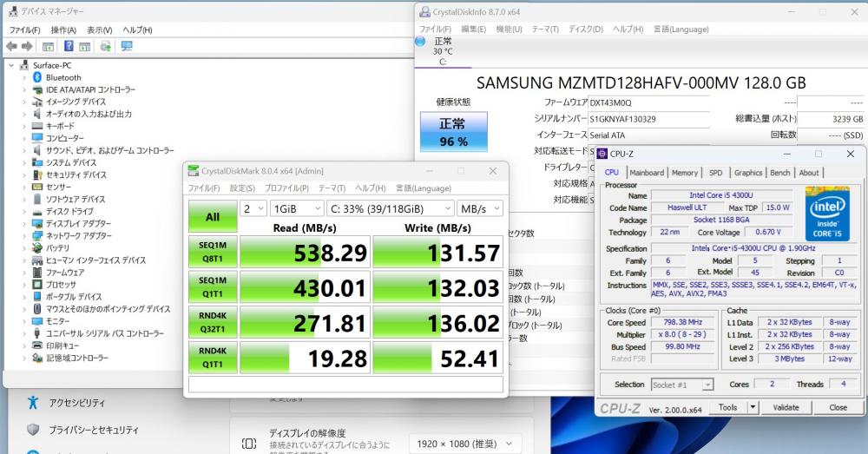Open the test count dropdown showing 2
The height and width of the screenshot is (454, 868).
click(x=253, y=208)
